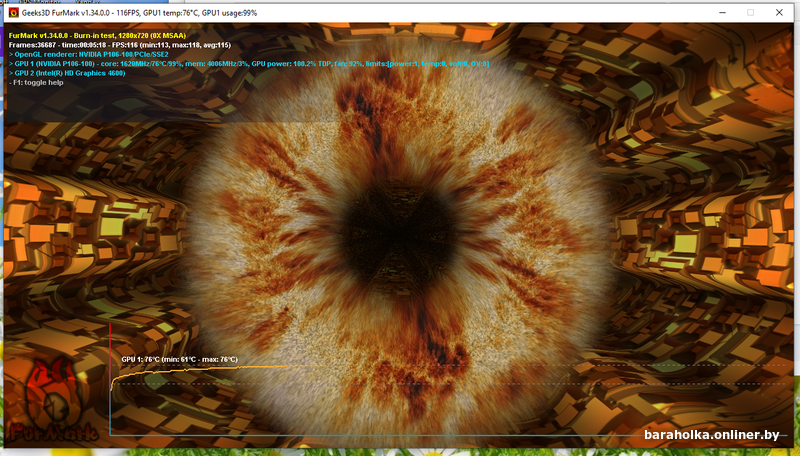The height and width of the screenshot is (456, 800).
Task: Click the 'GPU 1 (NVIDIA P106-100)' core info line
Action: (x=249, y=64)
